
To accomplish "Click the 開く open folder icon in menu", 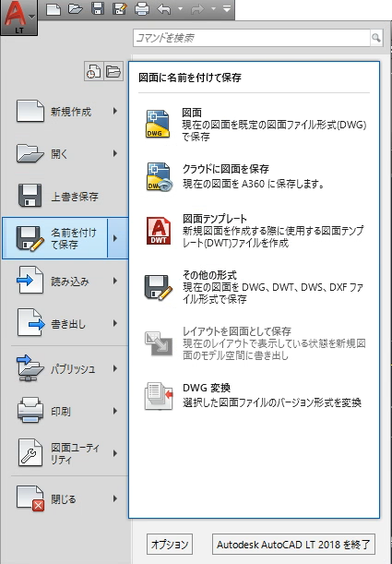I will (x=30, y=153).
